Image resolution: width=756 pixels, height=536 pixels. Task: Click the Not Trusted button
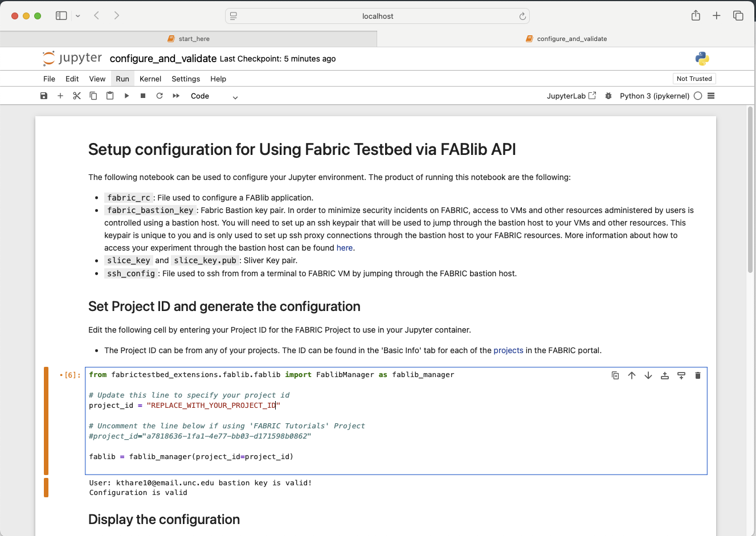pos(694,79)
